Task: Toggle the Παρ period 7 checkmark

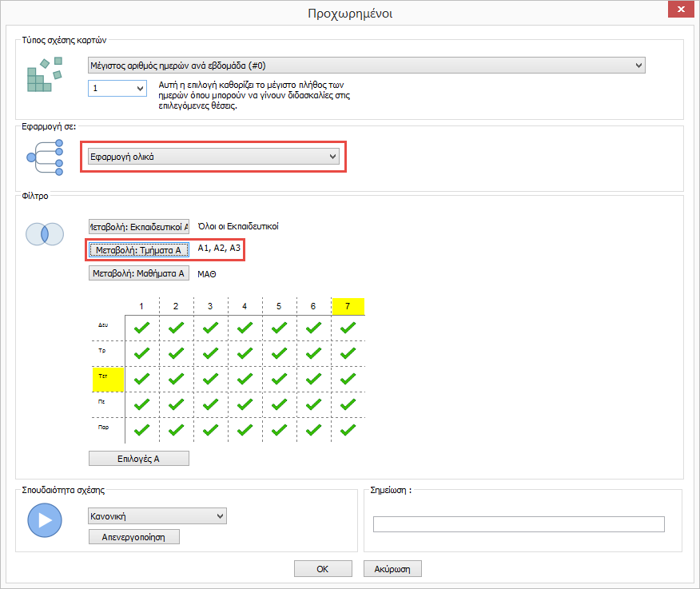Action: click(348, 430)
